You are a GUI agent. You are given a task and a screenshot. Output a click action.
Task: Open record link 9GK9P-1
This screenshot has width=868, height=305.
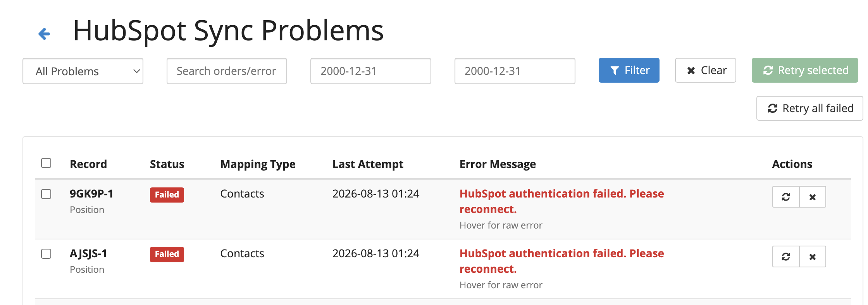point(91,194)
